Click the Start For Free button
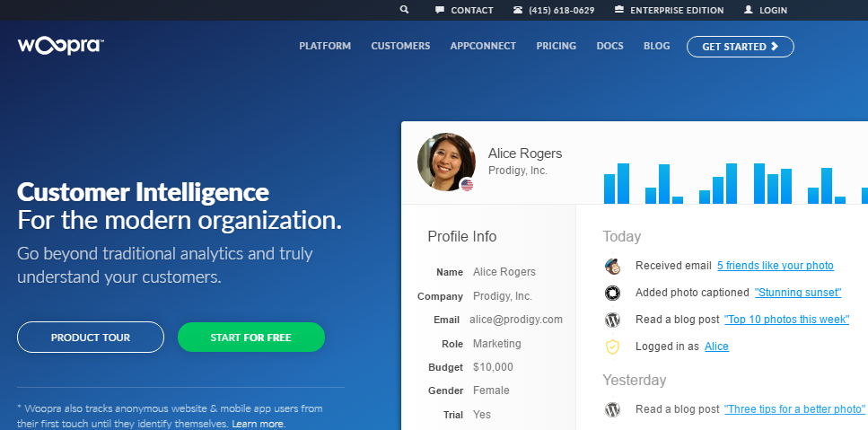The height and width of the screenshot is (430, 868). click(250, 337)
